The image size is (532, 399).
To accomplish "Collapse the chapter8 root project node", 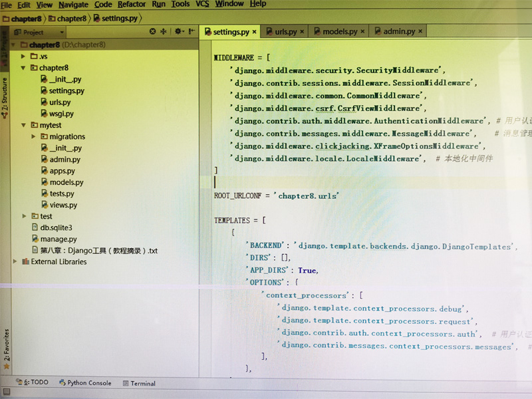I will (13, 45).
